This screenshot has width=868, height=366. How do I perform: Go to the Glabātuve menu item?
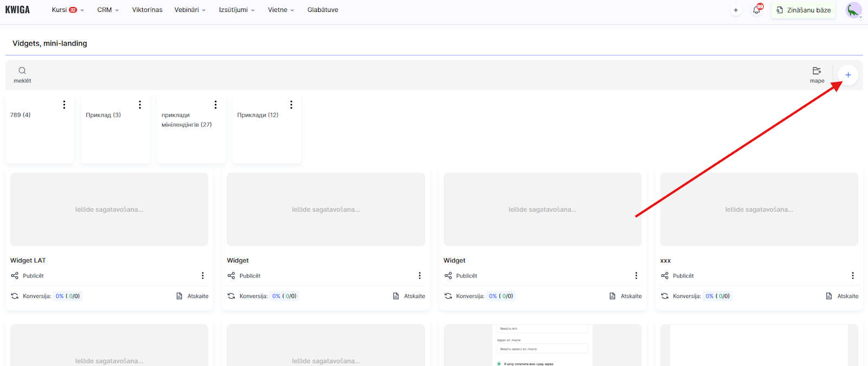click(322, 10)
